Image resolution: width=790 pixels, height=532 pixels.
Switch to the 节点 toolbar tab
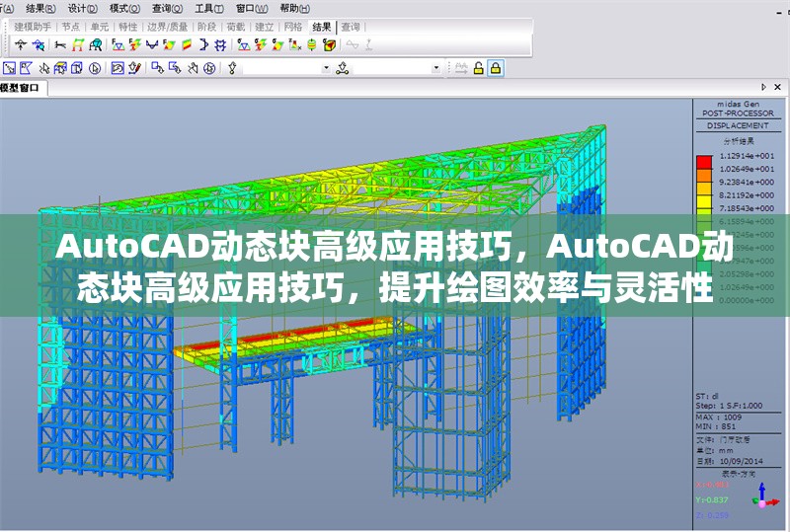pyautogui.click(x=71, y=27)
